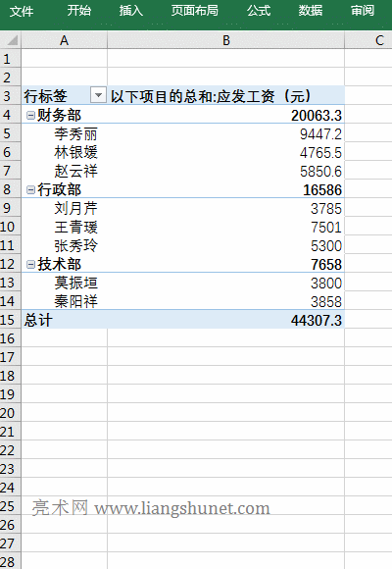The height and width of the screenshot is (569, 392).
Task: Select the 刘月芹 cell
Action: (x=64, y=208)
